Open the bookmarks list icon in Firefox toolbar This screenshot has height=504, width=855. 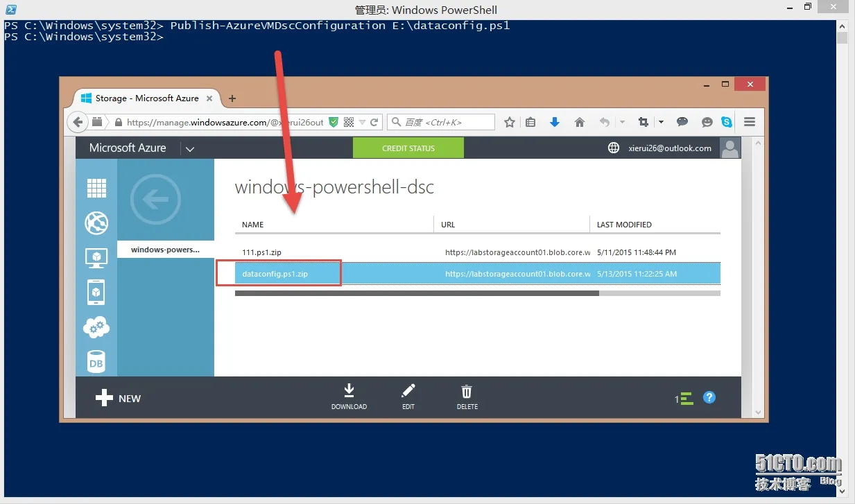point(530,122)
